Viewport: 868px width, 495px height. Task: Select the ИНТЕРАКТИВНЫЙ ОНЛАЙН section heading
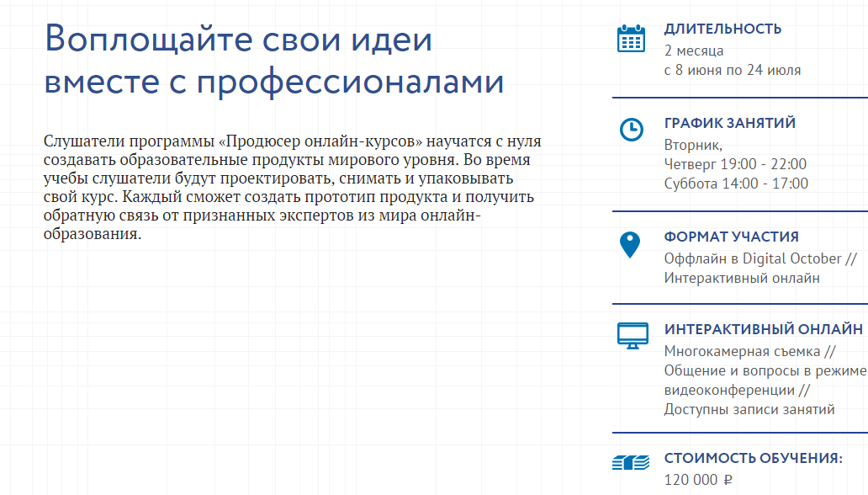coord(763,329)
